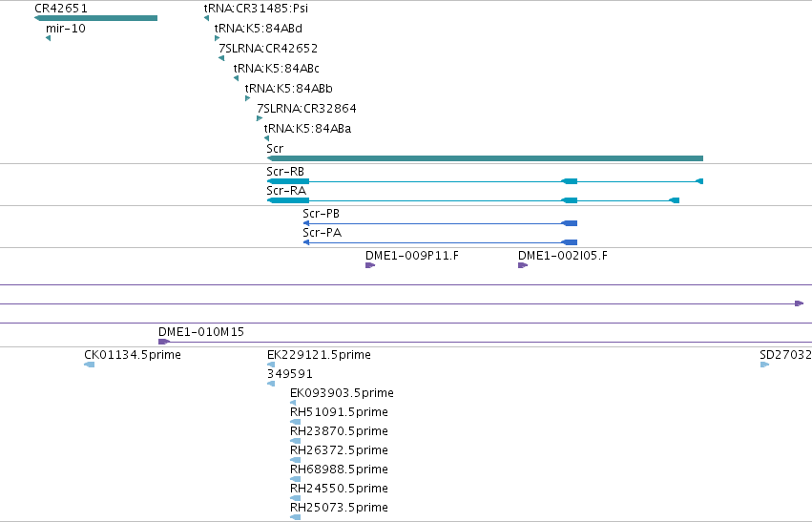Click the 349591 EST arrow glyph

[271, 384]
